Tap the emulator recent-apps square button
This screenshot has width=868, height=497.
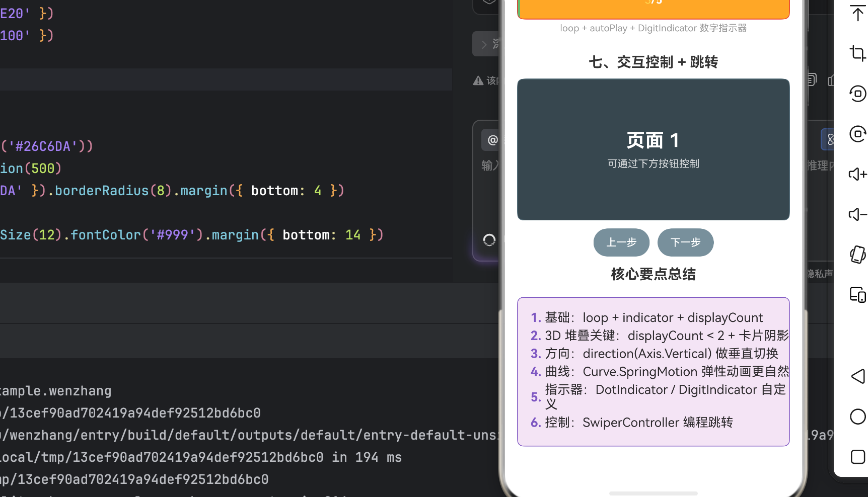[858, 457]
